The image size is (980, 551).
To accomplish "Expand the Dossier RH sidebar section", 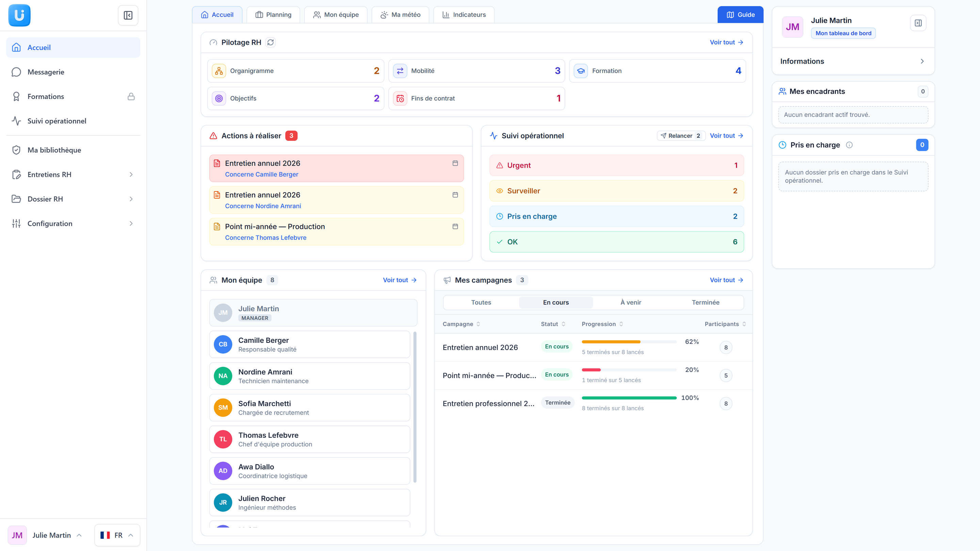I will (73, 199).
